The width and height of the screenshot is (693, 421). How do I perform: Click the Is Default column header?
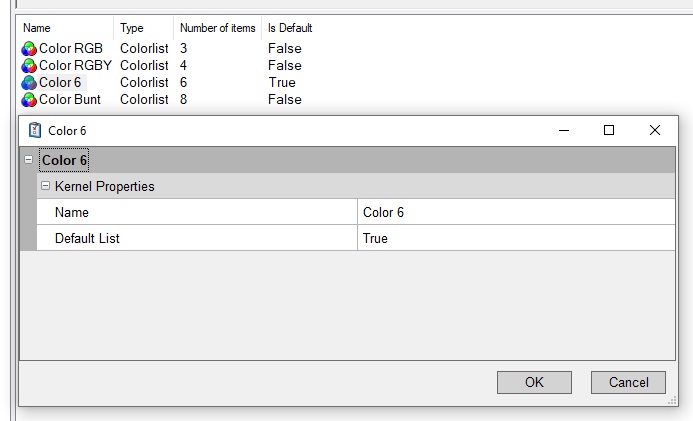(290, 28)
